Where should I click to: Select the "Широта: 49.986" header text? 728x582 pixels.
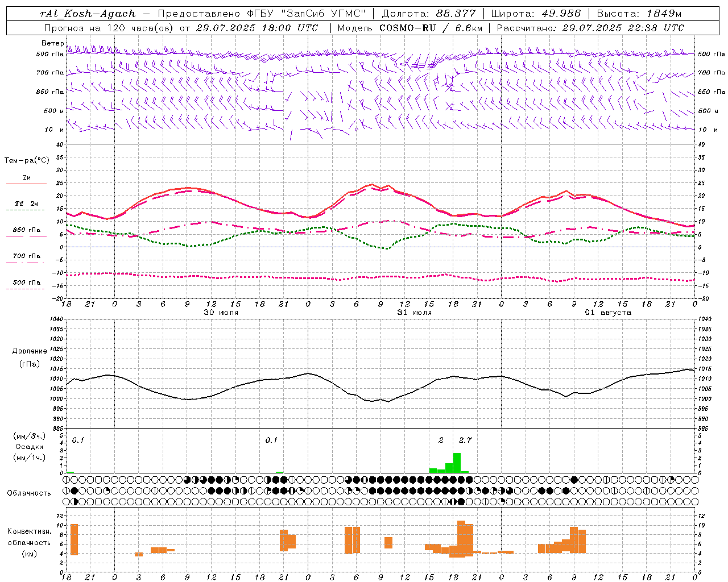click(536, 14)
